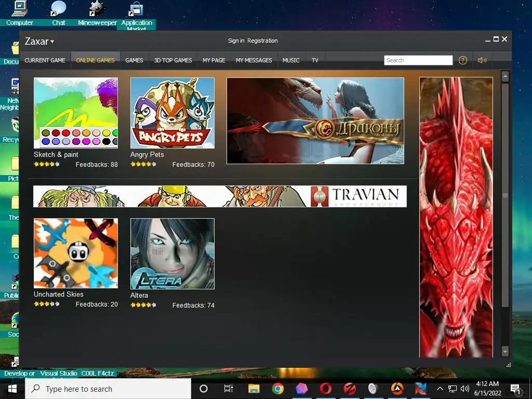
Task: Click Altera star rating
Action: click(143, 305)
